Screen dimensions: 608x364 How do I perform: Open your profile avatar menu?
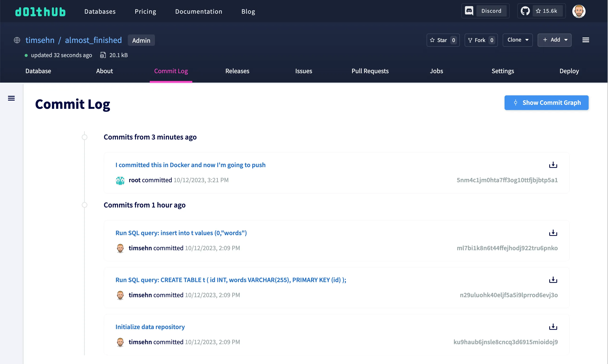tap(579, 11)
